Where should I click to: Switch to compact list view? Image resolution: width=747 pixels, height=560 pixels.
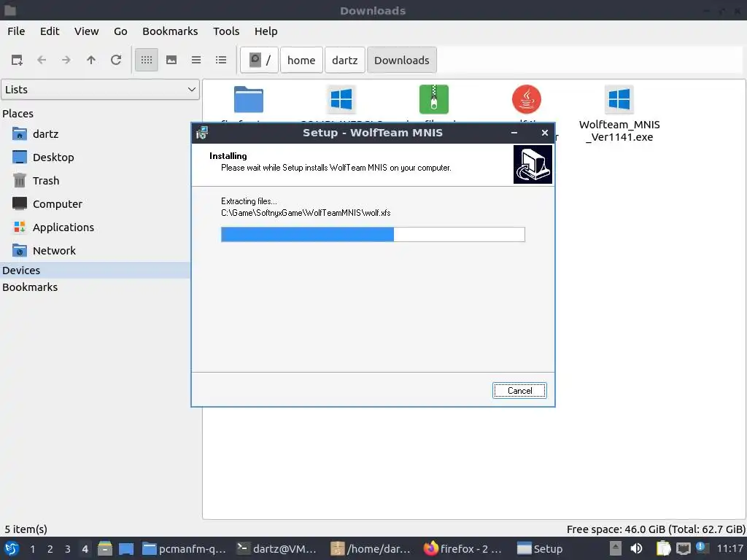[196, 60]
